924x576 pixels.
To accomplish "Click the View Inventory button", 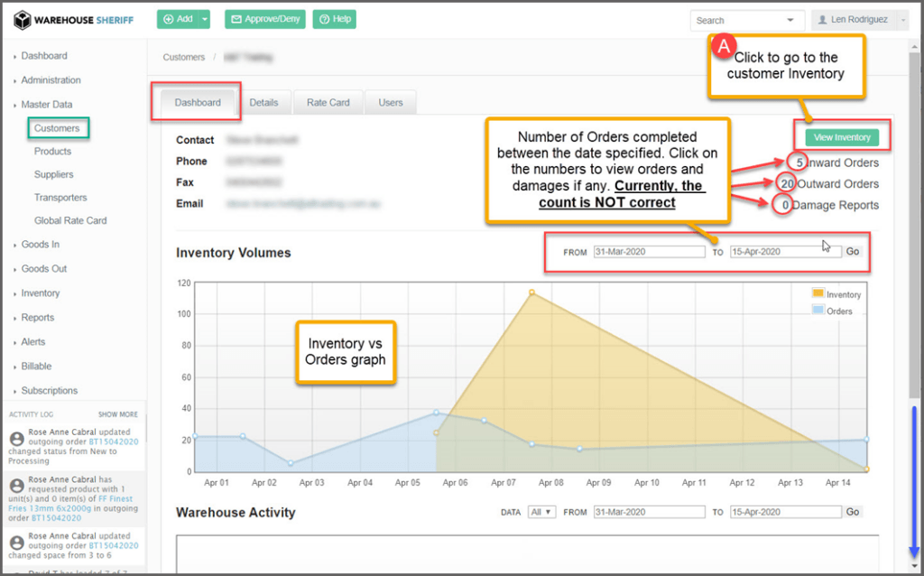I will 842,137.
